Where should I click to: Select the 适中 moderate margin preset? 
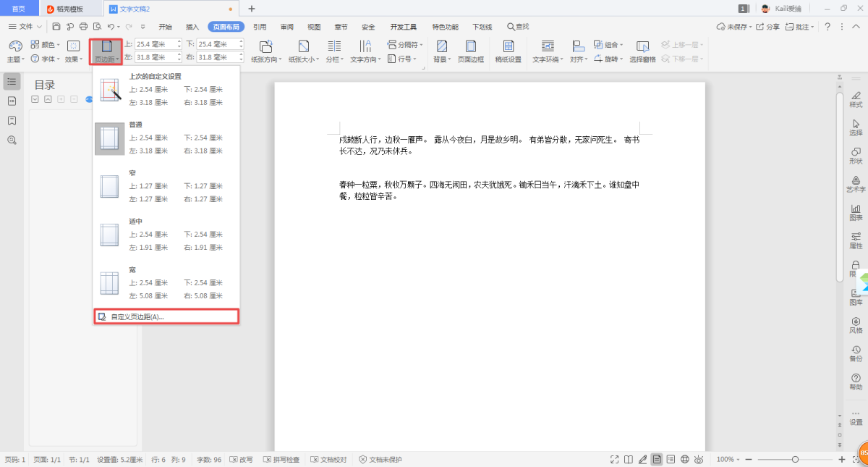pos(166,235)
